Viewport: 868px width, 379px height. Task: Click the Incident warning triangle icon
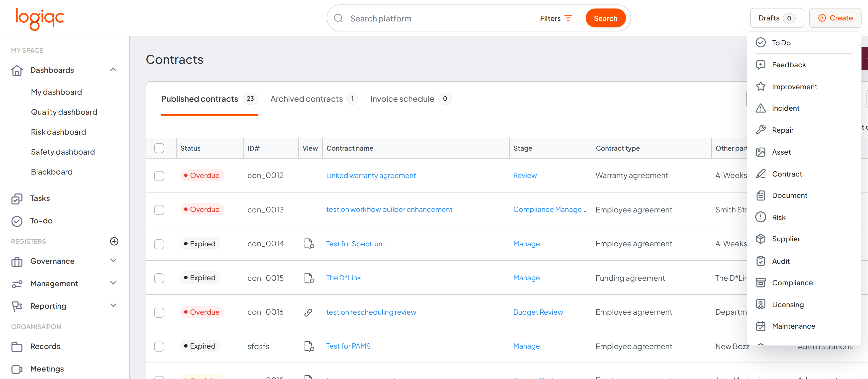pyautogui.click(x=760, y=108)
